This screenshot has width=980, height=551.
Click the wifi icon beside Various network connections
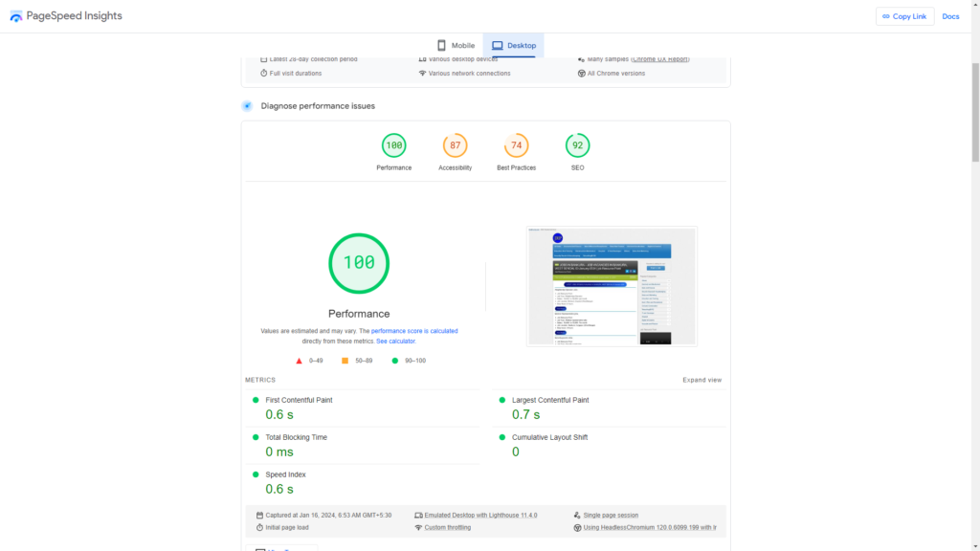(x=422, y=73)
